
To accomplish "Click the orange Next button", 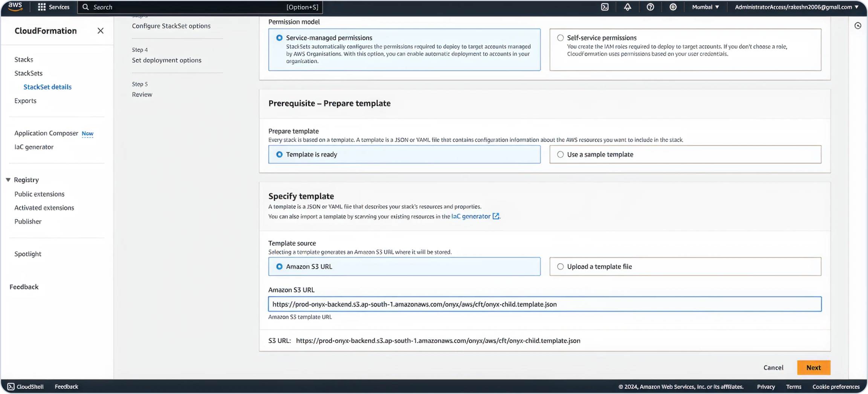I will 813,368.
